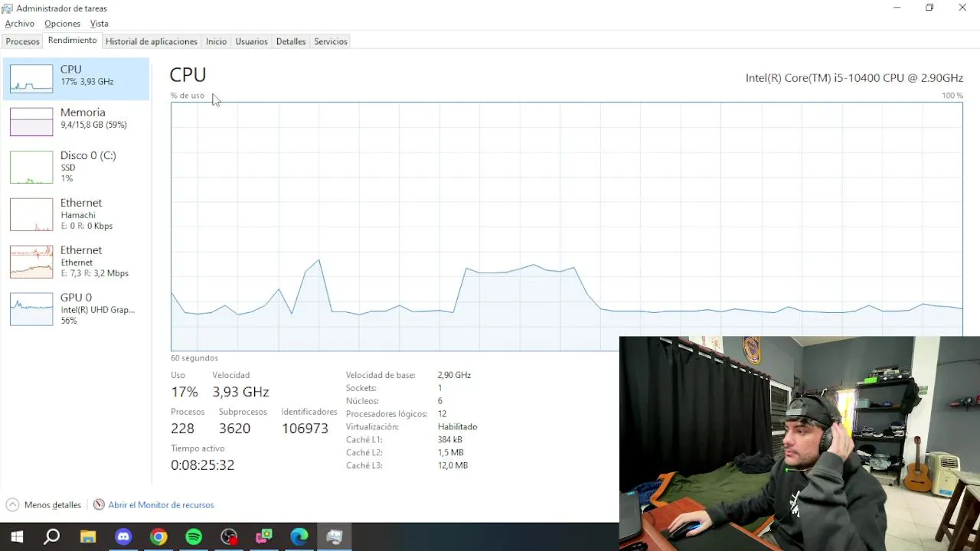Open the Windows Start menu
This screenshot has height=551, width=980.
[17, 537]
